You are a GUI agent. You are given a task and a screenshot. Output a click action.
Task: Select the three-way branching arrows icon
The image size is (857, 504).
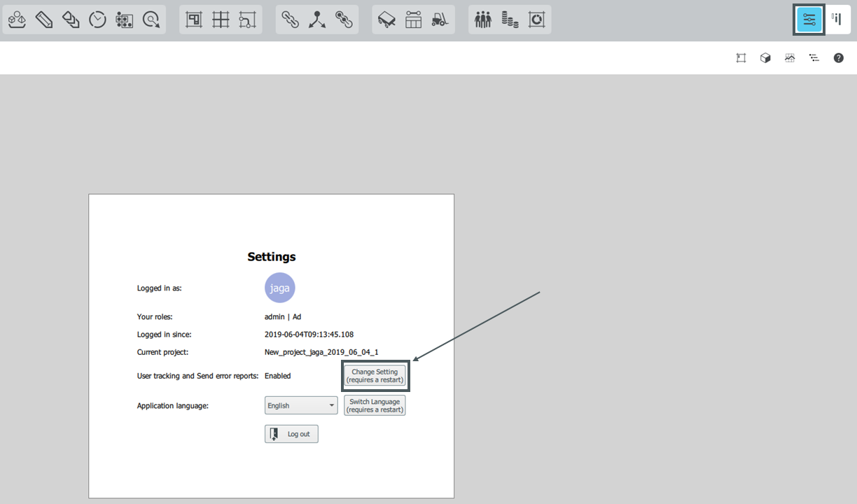pos(317,20)
